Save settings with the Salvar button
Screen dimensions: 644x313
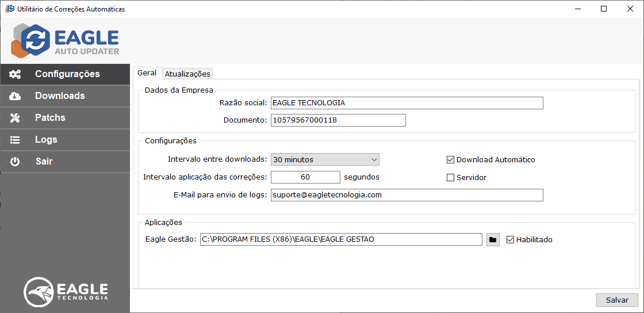617,300
